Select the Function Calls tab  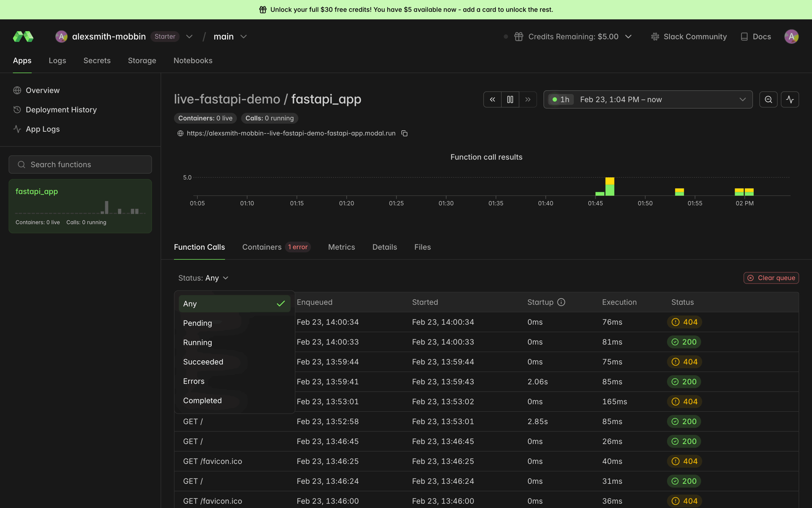click(x=199, y=247)
